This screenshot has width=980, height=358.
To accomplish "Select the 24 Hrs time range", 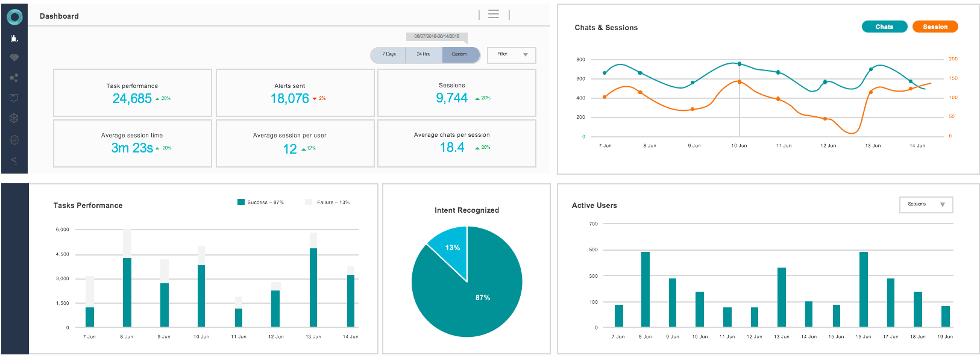I will click(x=424, y=55).
